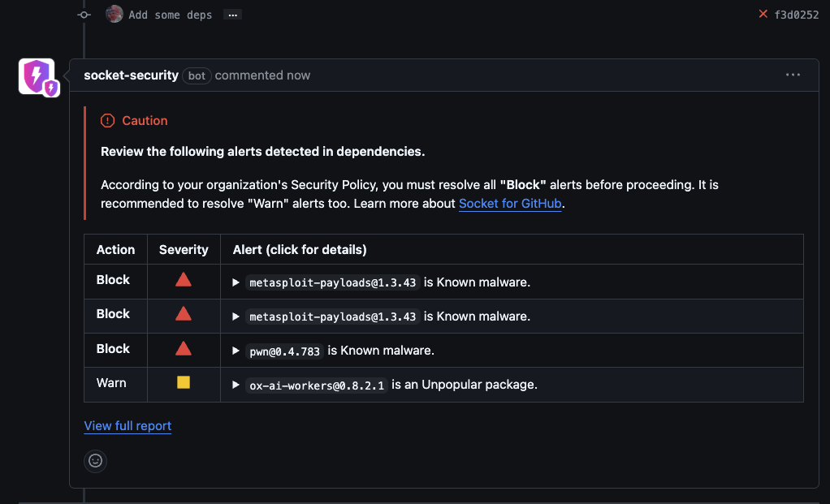The height and width of the screenshot is (504, 830).
Task: Open the Socket for GitHub link
Action: [x=510, y=204]
